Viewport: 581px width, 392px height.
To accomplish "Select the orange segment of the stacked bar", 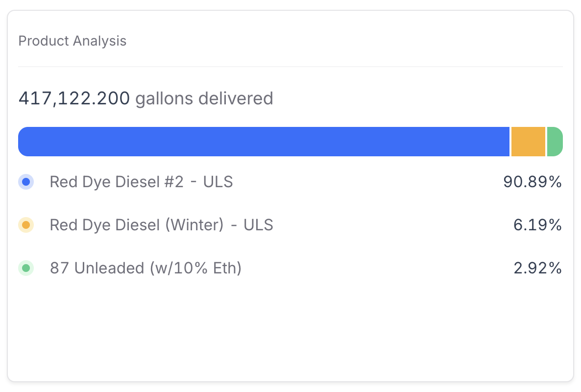I will click(528, 142).
